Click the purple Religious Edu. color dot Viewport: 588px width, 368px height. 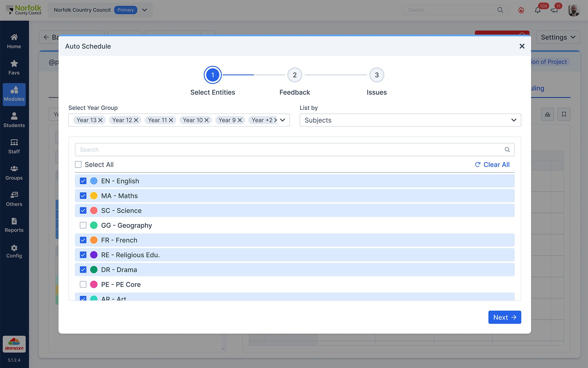94,255
